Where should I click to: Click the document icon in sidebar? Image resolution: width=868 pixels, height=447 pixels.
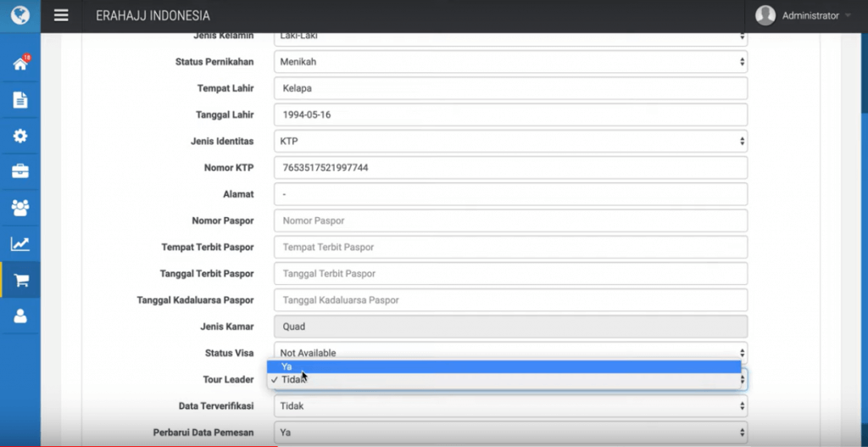click(x=19, y=100)
